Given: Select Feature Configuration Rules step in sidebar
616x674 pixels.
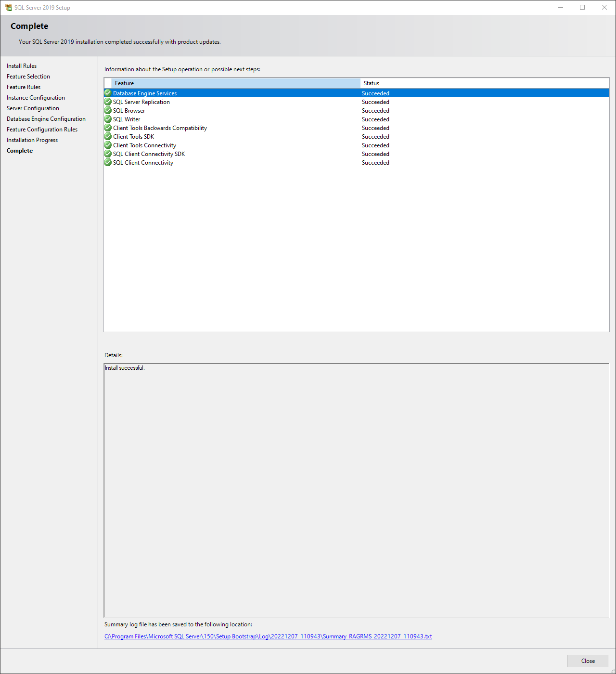Looking at the screenshot, I should pos(42,130).
